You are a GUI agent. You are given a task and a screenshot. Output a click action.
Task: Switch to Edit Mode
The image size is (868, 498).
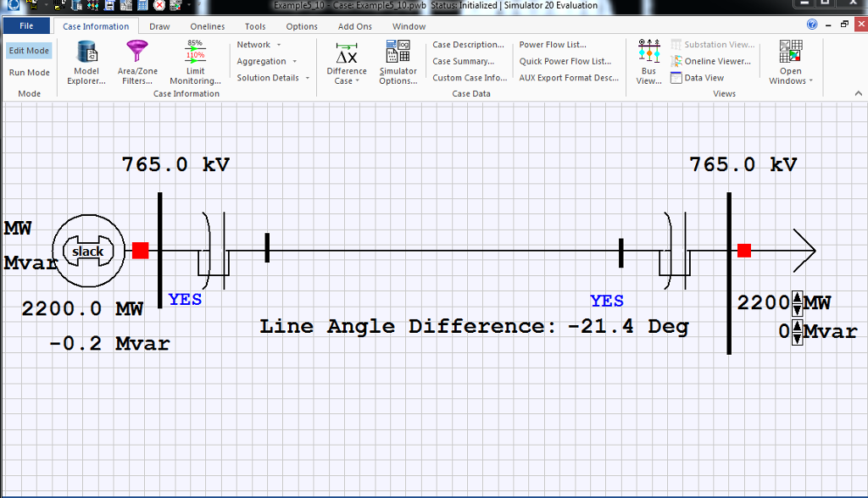click(29, 51)
